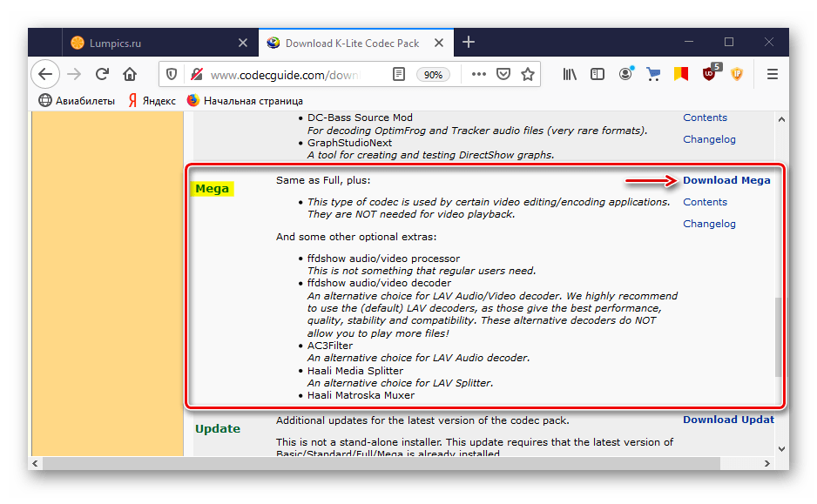The image size is (817, 504).
Task: Open the uBlock Origin extension icon
Action: coord(711,74)
